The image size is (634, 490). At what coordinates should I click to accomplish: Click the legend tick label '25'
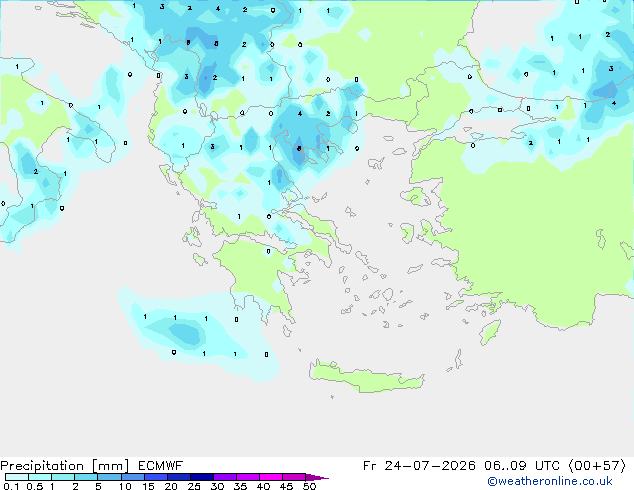[194, 486]
